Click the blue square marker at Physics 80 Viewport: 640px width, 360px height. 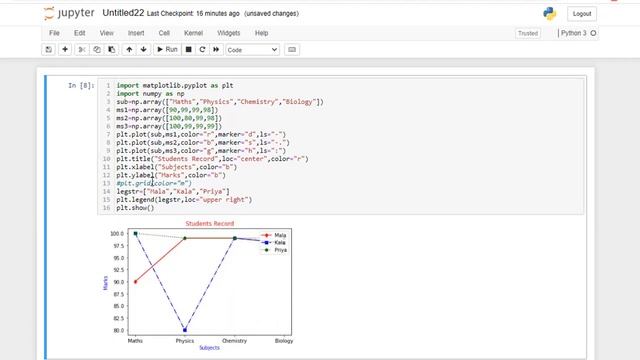pyautogui.click(x=185, y=330)
